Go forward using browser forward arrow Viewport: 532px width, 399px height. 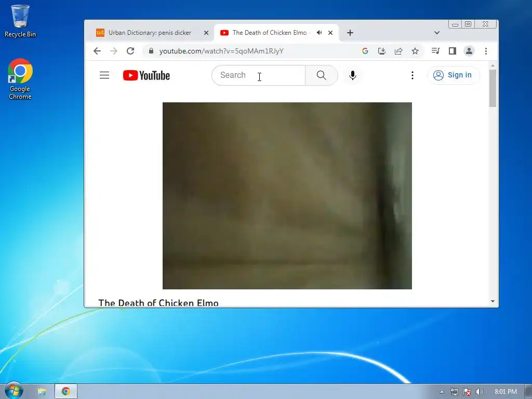(x=114, y=51)
